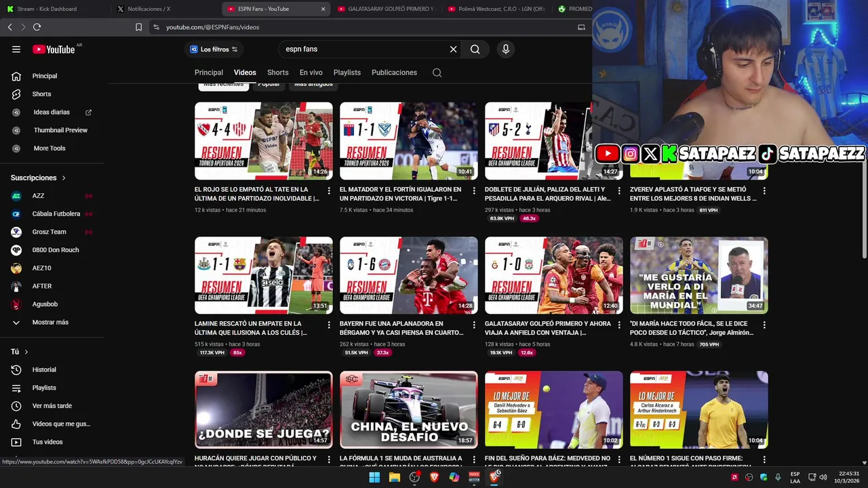Open Los filtros filter options
Viewport: 868px width, 488px height.
[x=214, y=49]
